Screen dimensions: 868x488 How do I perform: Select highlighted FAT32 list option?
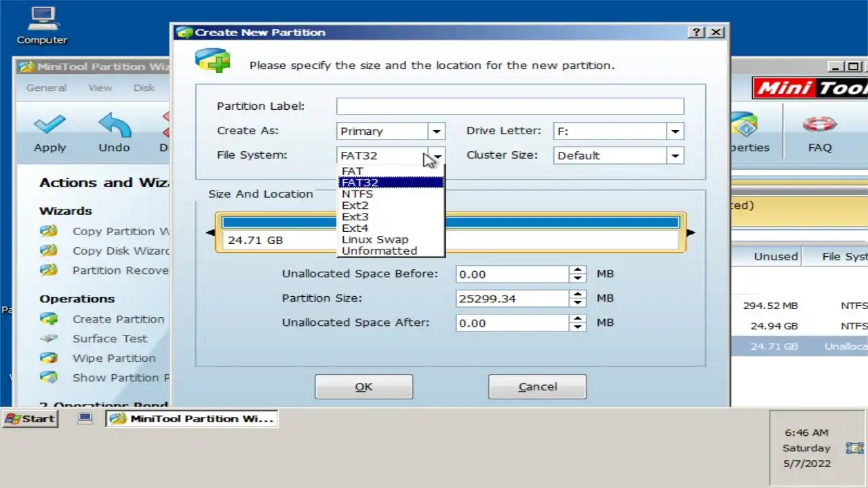391,182
